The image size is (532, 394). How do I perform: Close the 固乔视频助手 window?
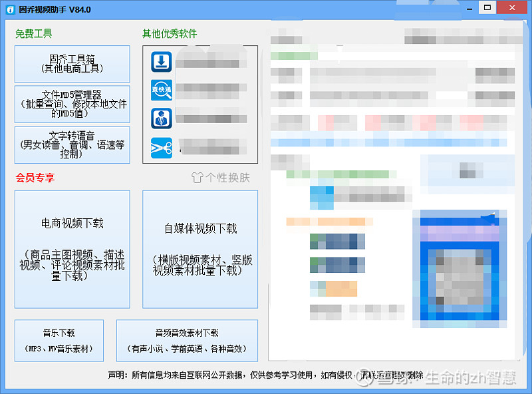pyautogui.click(x=512, y=7)
